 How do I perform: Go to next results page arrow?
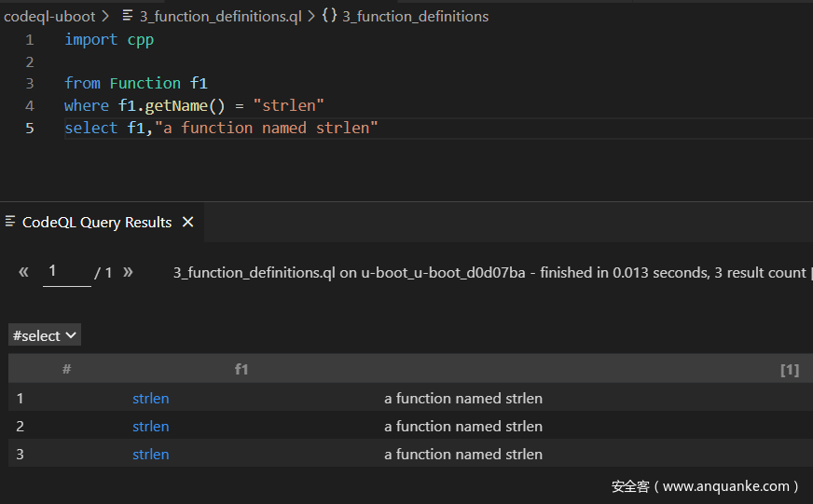pos(128,272)
